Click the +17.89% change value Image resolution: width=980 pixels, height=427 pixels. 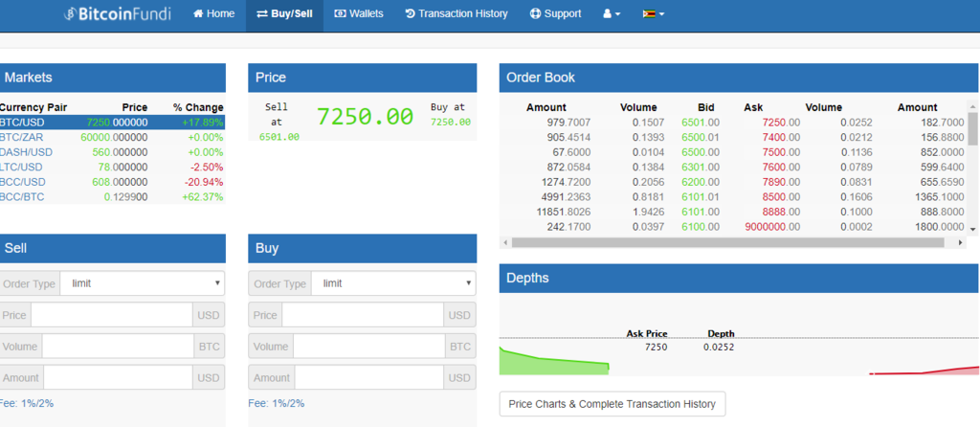pos(203,123)
